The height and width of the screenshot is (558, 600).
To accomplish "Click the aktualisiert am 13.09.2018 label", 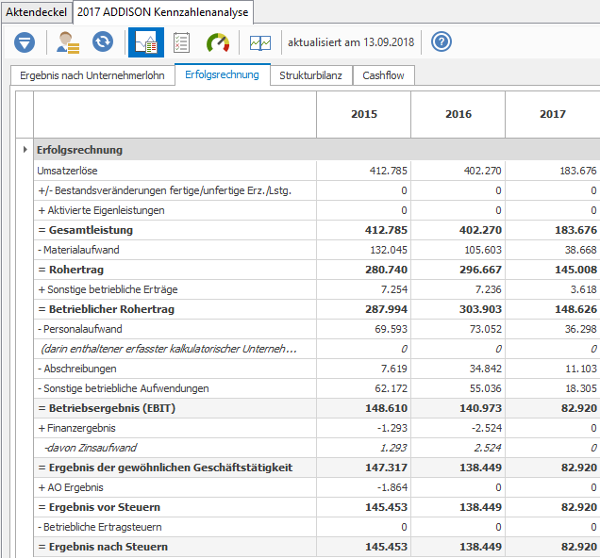I will (x=351, y=42).
